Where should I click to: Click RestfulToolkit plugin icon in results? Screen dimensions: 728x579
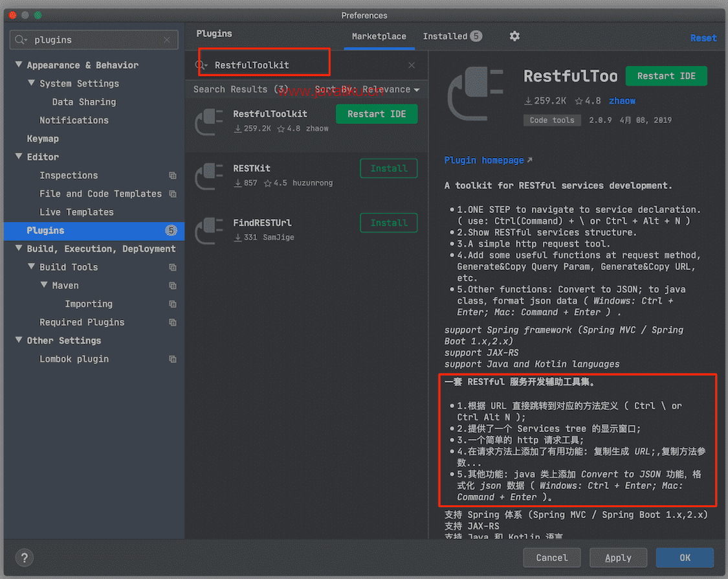209,121
